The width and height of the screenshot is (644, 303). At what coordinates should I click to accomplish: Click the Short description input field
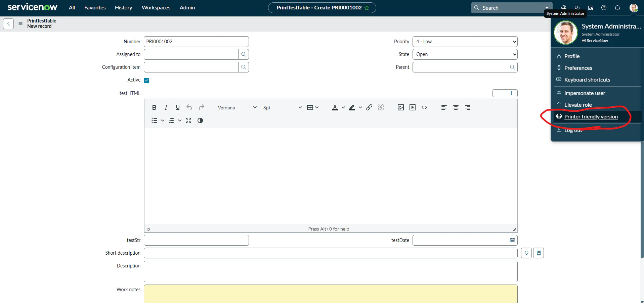point(331,253)
